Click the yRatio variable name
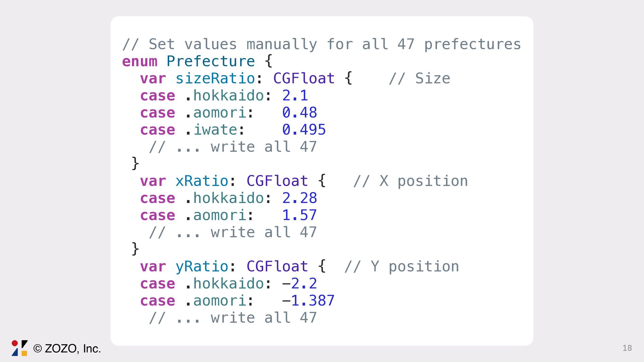The height and width of the screenshot is (362, 644). pos(202,266)
